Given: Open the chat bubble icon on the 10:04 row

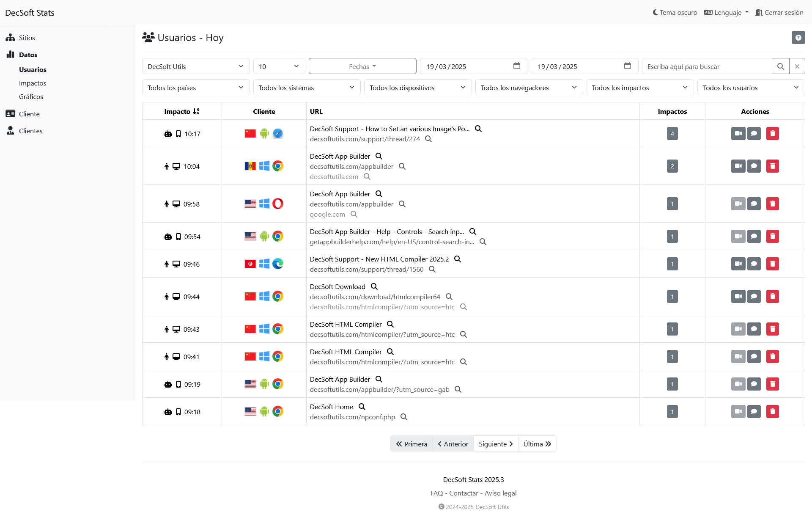Looking at the screenshot, I should point(754,166).
